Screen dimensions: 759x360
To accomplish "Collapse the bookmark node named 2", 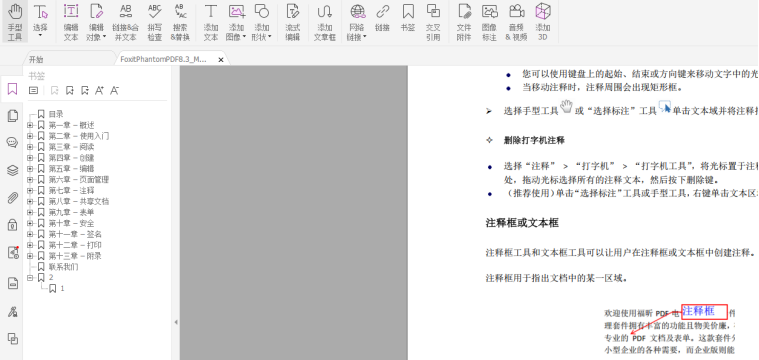I will click(x=30, y=277).
